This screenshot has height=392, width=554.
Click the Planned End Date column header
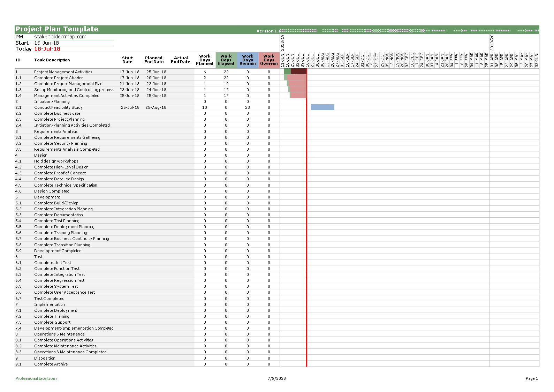click(x=154, y=60)
